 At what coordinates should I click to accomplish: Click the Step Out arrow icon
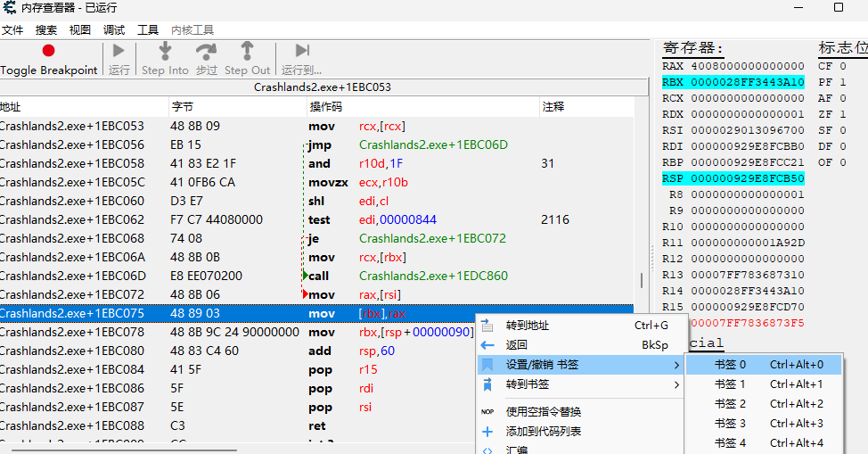(x=247, y=51)
